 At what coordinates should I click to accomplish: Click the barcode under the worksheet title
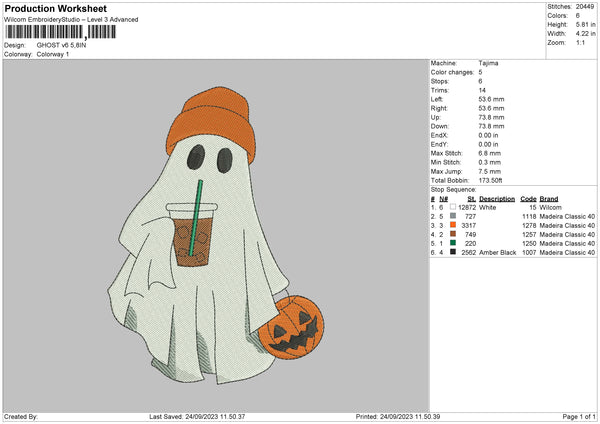[x=60, y=32]
